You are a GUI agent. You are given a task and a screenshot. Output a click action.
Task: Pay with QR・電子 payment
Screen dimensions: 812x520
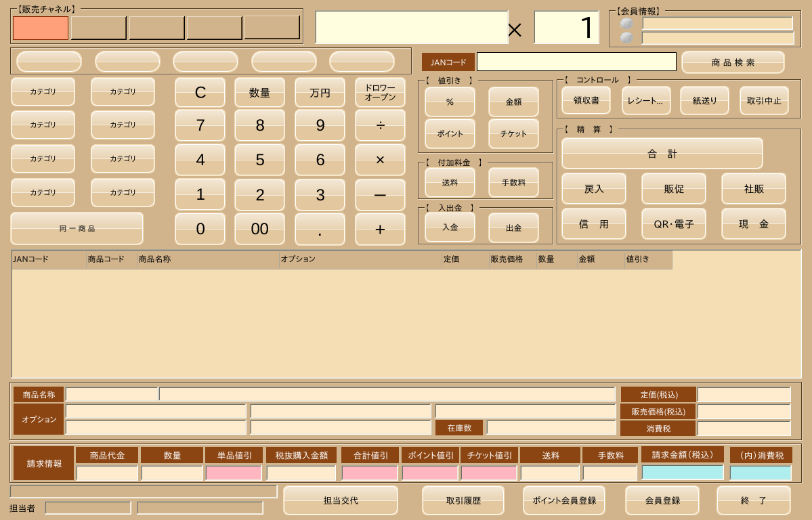[x=674, y=224]
